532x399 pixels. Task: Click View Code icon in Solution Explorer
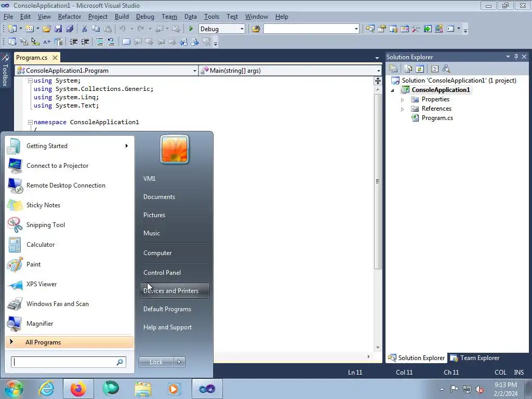[x=435, y=69]
